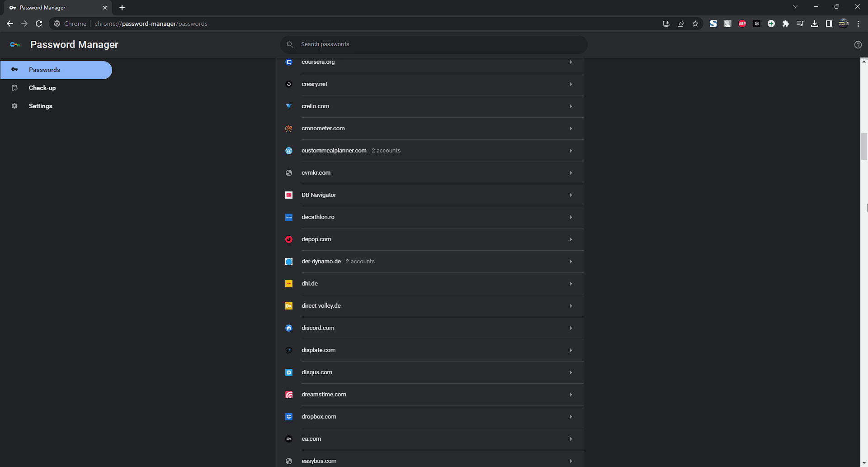Bookmark this page with the star icon

coord(695,24)
